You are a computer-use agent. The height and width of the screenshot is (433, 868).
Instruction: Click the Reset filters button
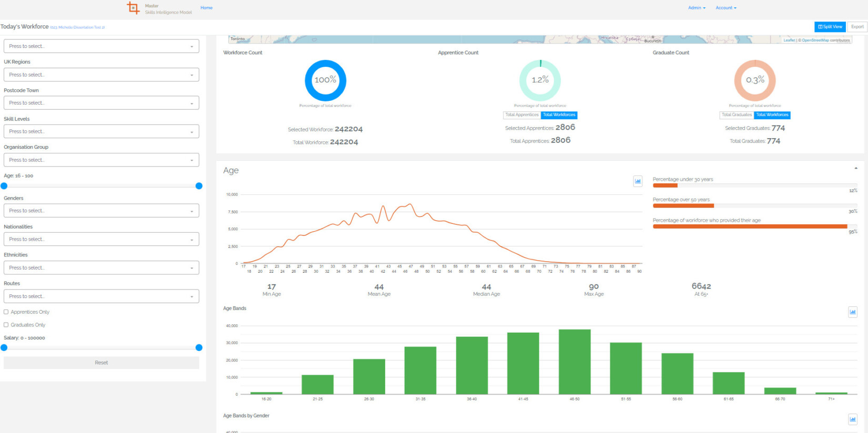coord(102,363)
